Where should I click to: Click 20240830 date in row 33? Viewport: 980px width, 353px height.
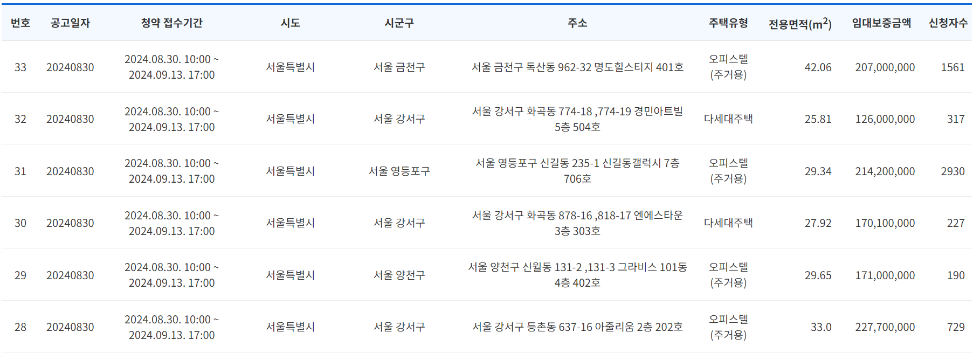point(70,67)
